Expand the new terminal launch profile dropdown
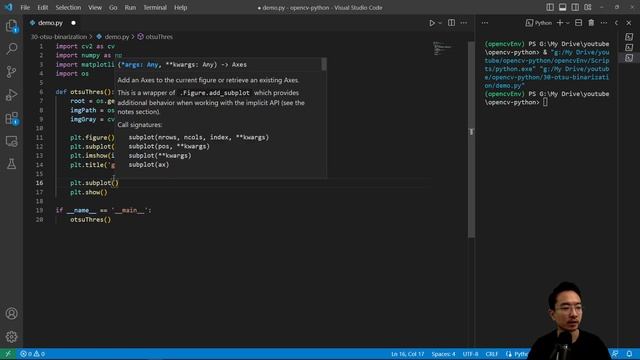This screenshot has width=640, height=360. [x=568, y=23]
